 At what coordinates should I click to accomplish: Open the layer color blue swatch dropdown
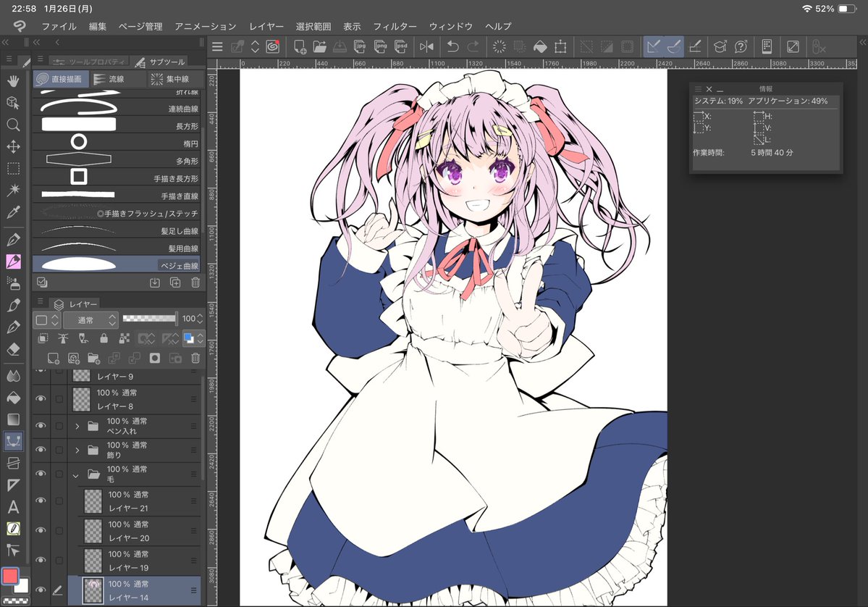coord(193,338)
